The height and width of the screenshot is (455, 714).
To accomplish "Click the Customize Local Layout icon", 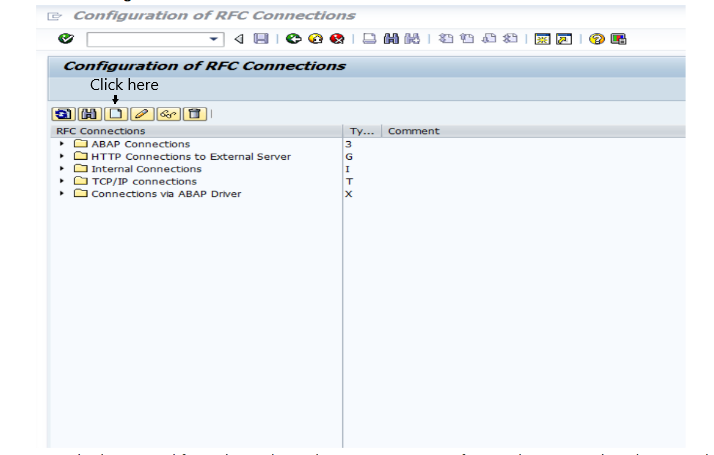I will [618, 39].
